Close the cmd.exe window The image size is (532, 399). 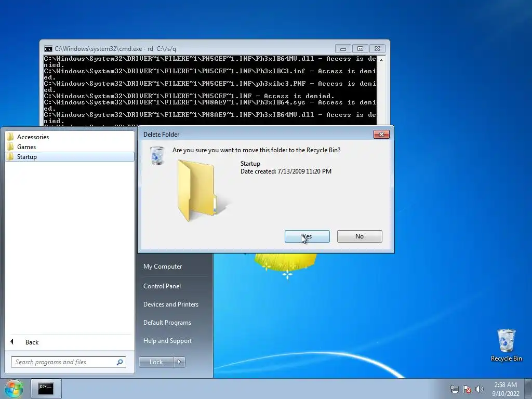377,49
